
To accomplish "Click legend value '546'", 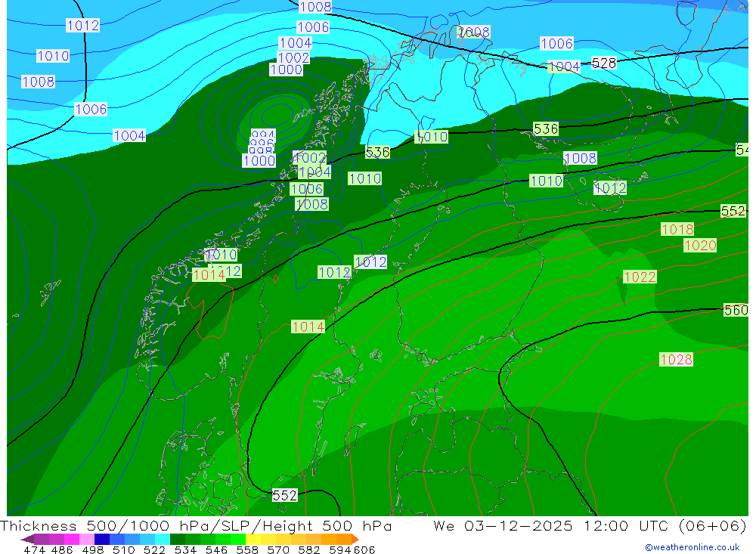I will (216, 549).
